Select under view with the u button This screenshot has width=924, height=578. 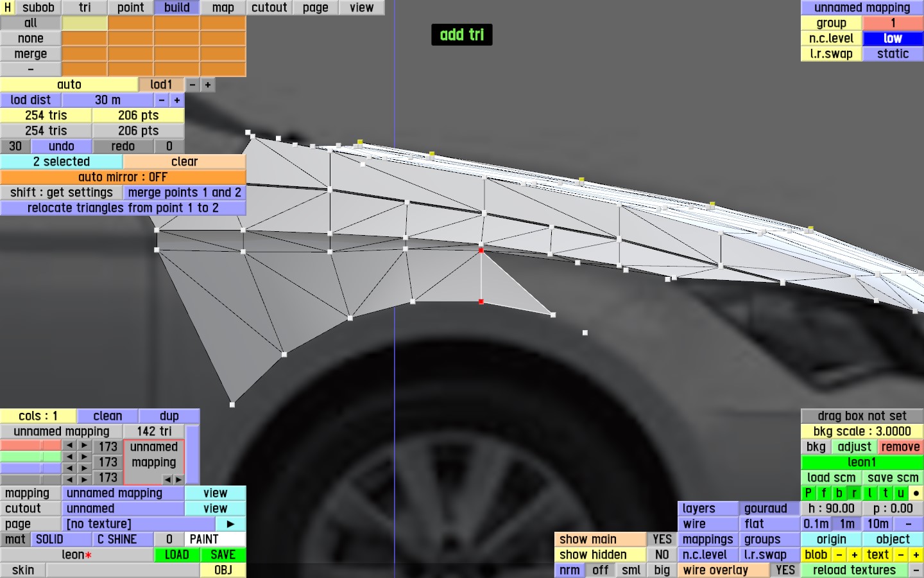pos(901,493)
